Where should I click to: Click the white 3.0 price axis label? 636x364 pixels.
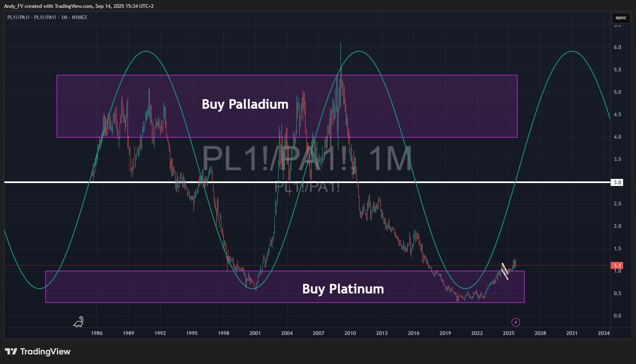(618, 183)
